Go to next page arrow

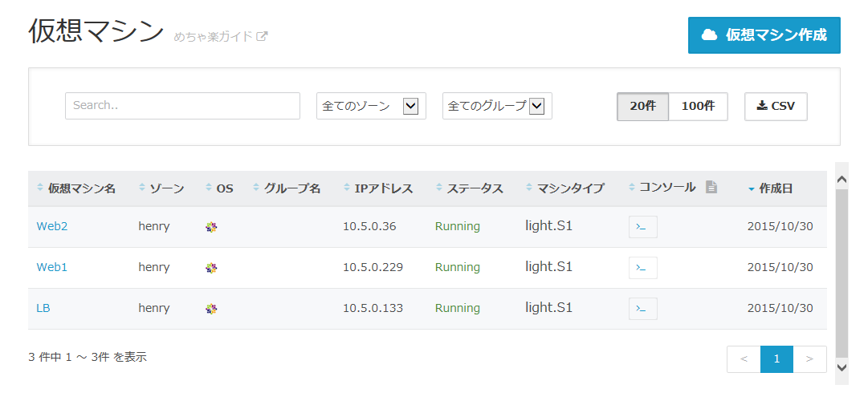click(x=810, y=359)
